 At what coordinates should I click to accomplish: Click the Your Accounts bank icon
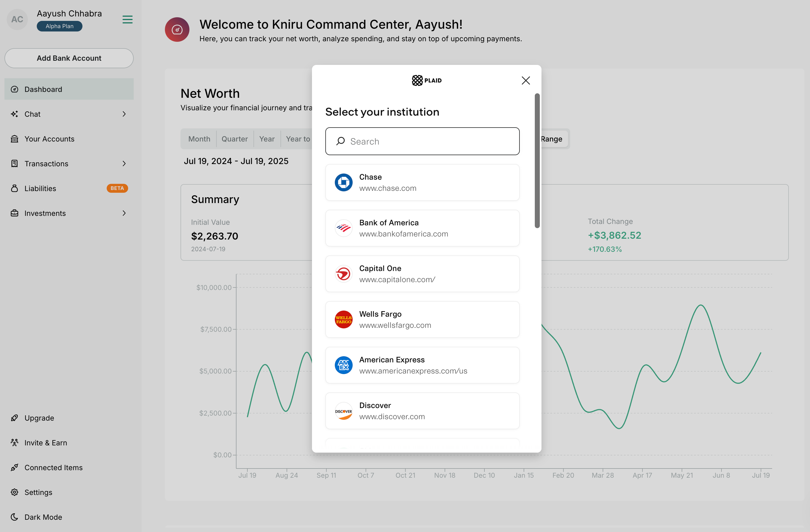click(14, 139)
